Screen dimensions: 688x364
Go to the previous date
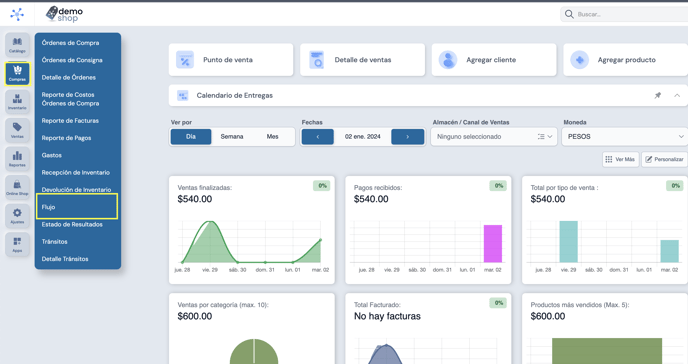coord(318,137)
